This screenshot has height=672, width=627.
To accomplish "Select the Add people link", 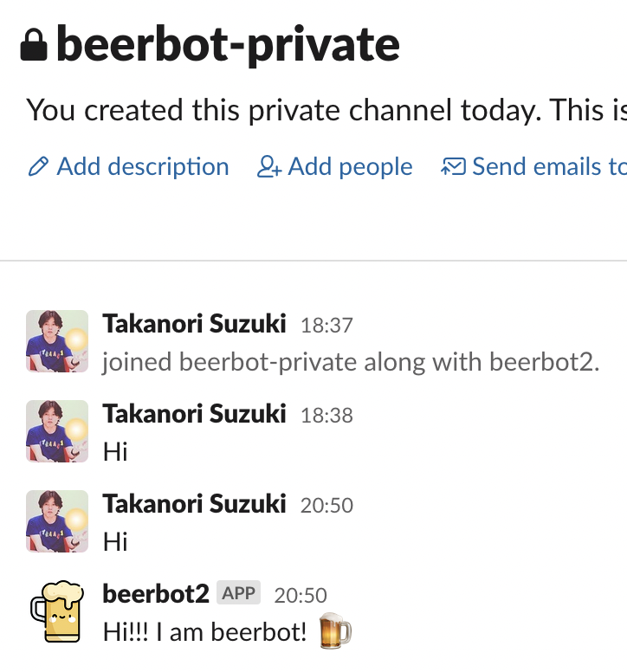I will tap(350, 166).
